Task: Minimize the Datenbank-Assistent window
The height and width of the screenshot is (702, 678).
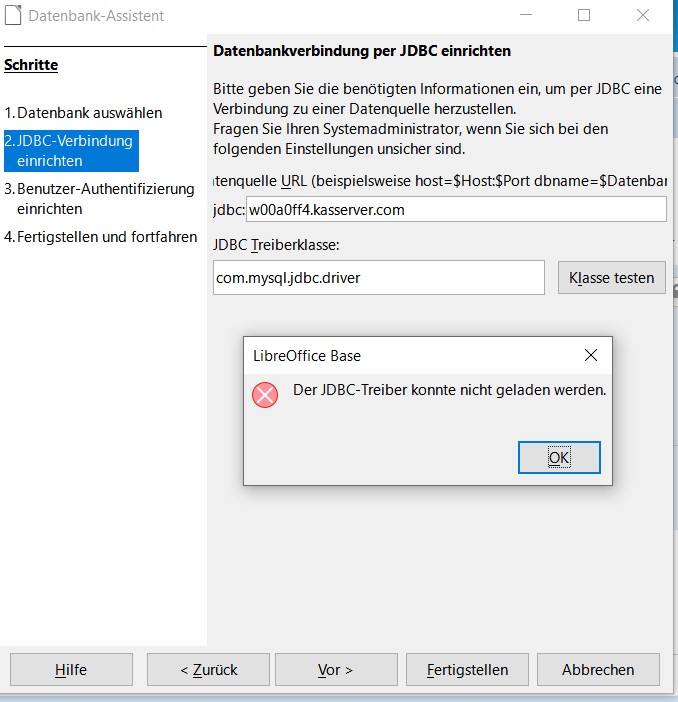Action: pos(526,15)
